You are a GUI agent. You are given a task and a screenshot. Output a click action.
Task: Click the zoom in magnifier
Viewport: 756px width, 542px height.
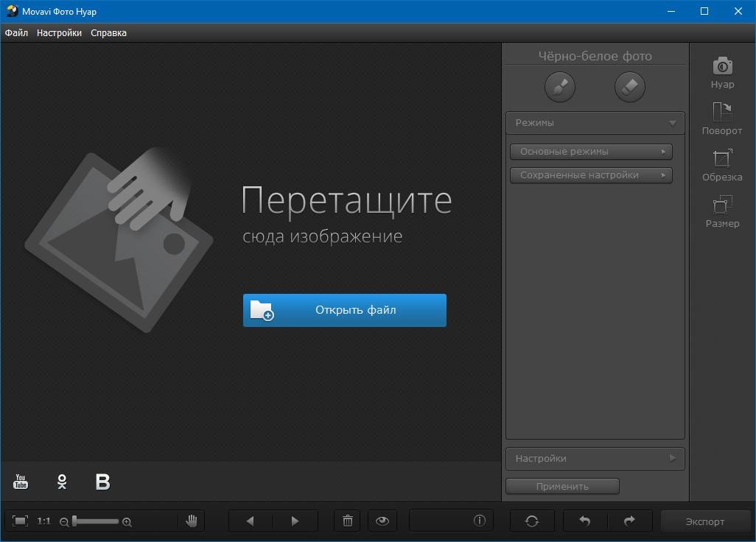[127, 522]
